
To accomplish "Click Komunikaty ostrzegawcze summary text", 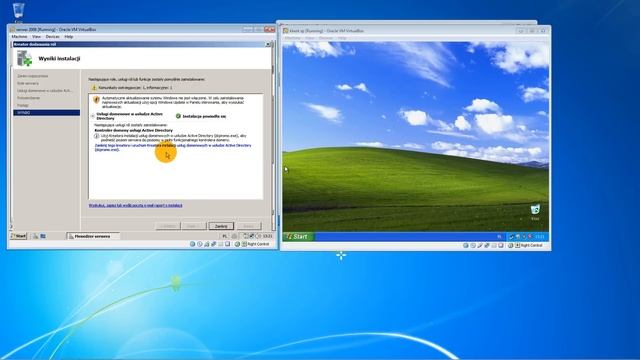I will click(x=135, y=88).
